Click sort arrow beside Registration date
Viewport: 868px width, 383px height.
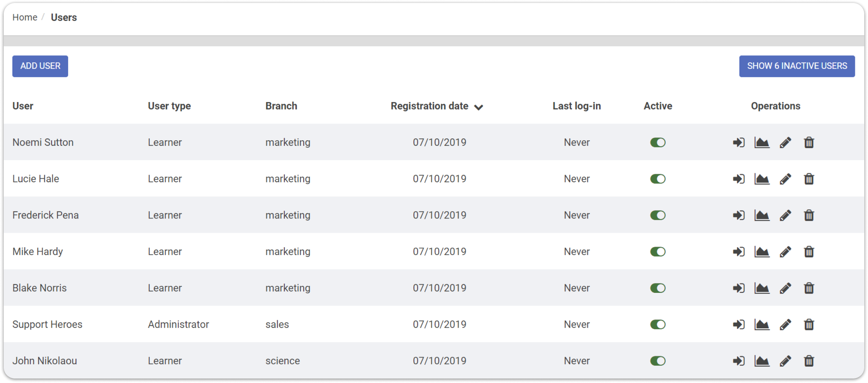tap(479, 107)
